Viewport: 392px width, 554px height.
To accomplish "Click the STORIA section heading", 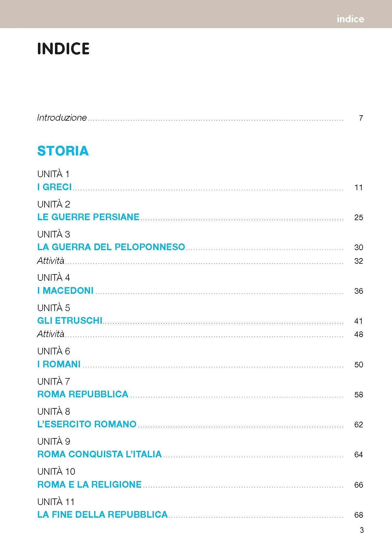I will point(63,151).
